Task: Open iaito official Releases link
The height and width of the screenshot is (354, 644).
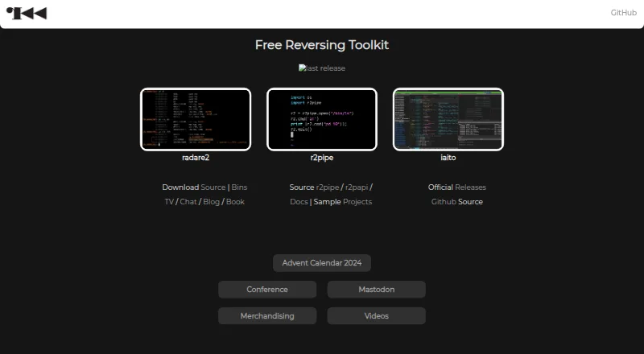Action: point(470,187)
